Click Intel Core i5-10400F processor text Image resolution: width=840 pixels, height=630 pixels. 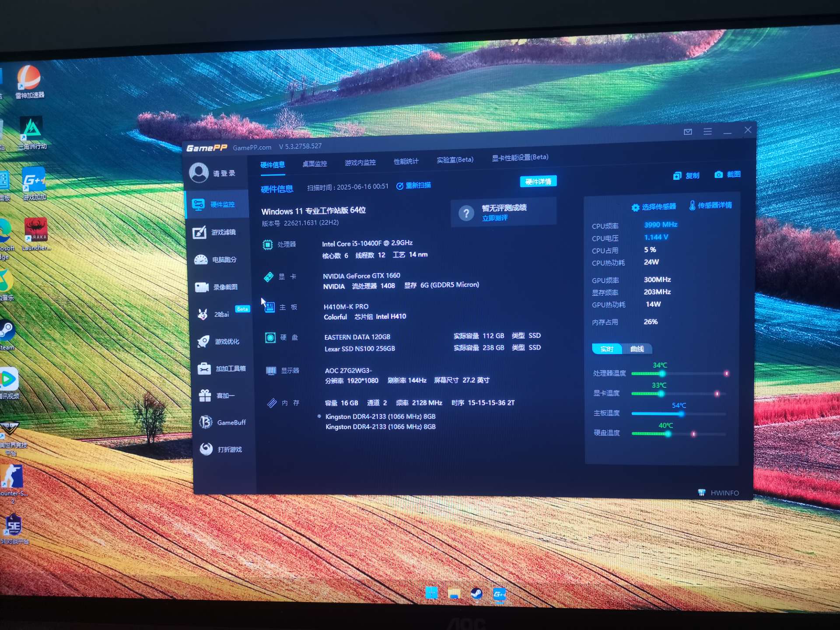[x=367, y=243]
